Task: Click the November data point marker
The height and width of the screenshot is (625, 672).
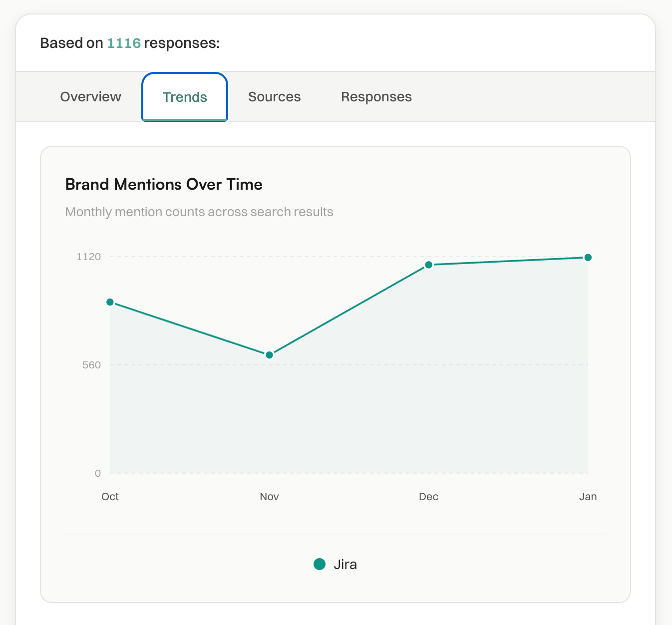Action: (x=269, y=354)
